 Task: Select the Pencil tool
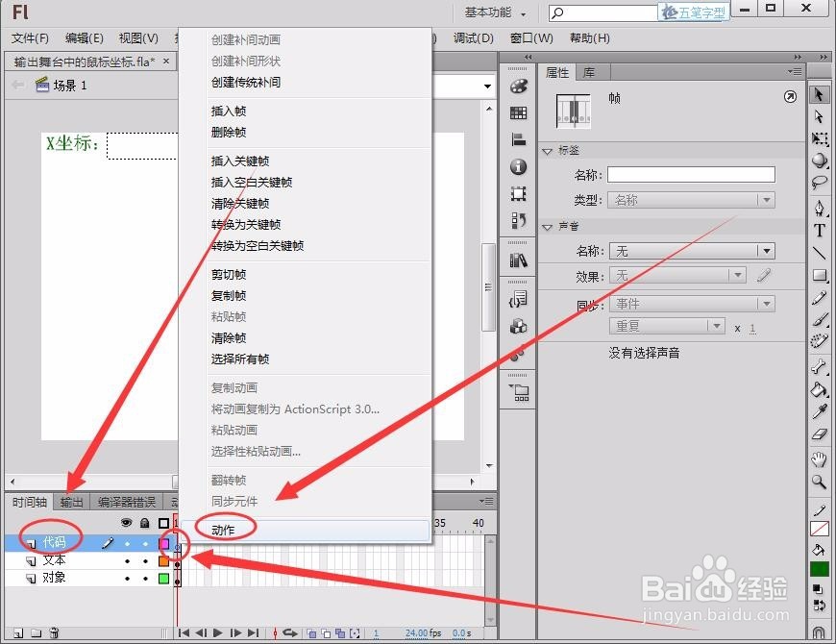tap(819, 297)
